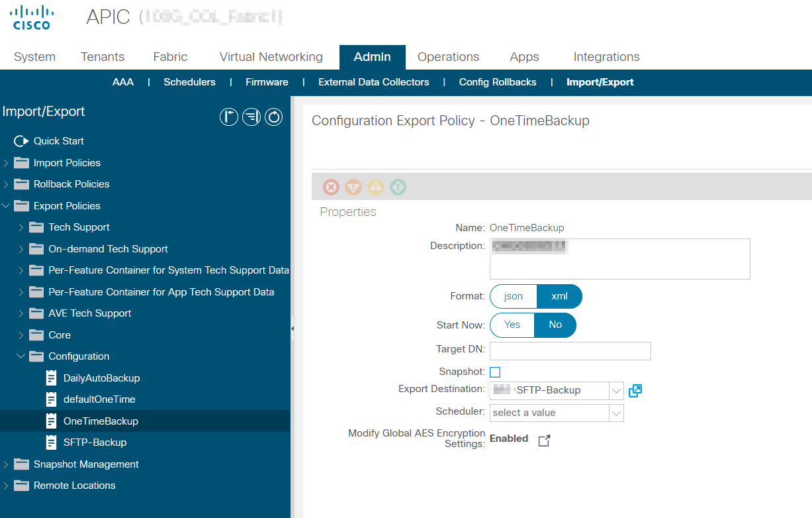The image size is (812, 518).
Task: Click the major faults orange icon
Action: tap(353, 187)
